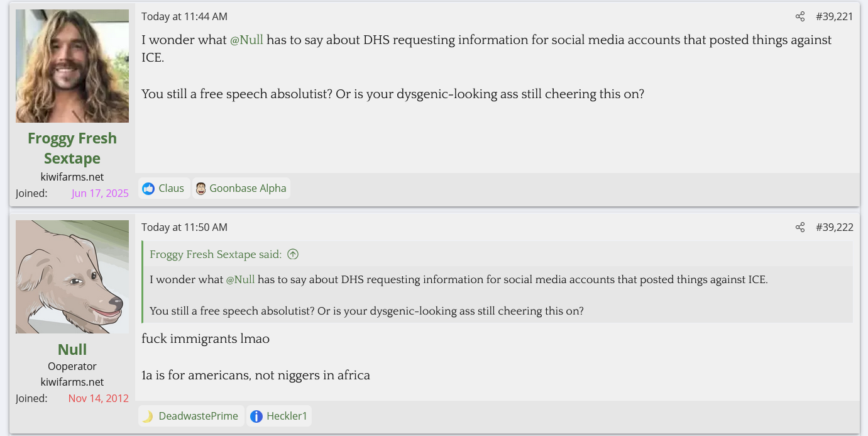Click the share icon on post #39,222
This screenshot has height=436, width=868.
799,228
